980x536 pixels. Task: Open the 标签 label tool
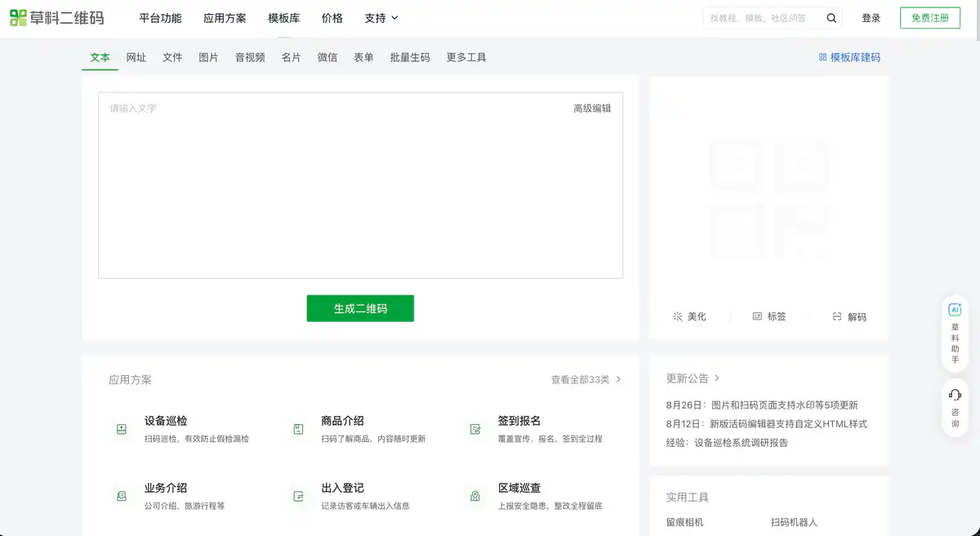(768, 316)
